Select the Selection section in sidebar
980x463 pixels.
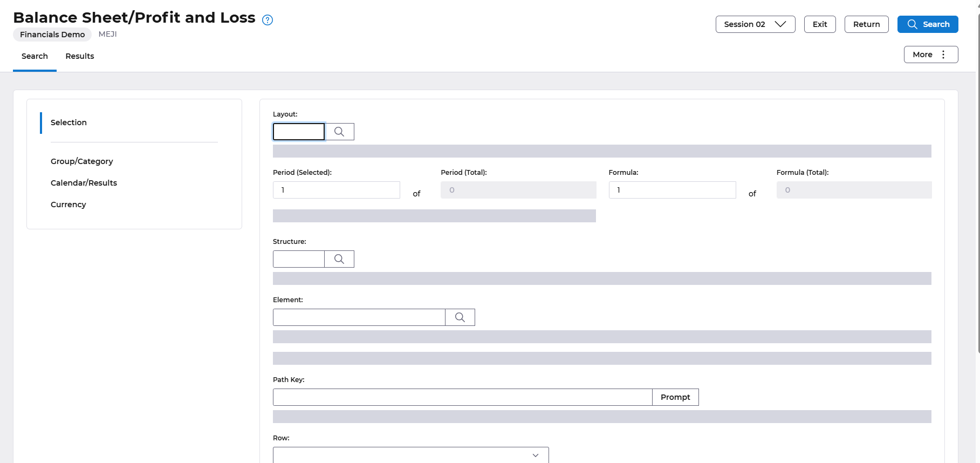[x=68, y=122]
